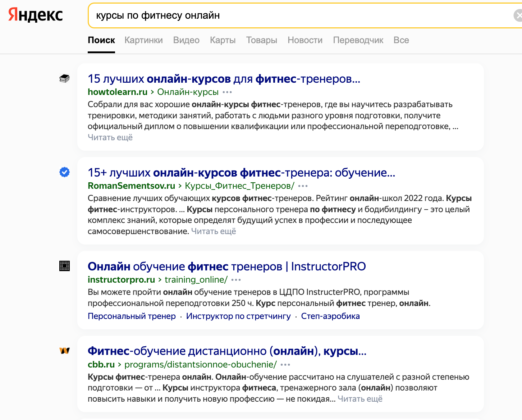Click the howtolearn.ru domain link
The height and width of the screenshot is (420, 522).
pyautogui.click(x=118, y=92)
